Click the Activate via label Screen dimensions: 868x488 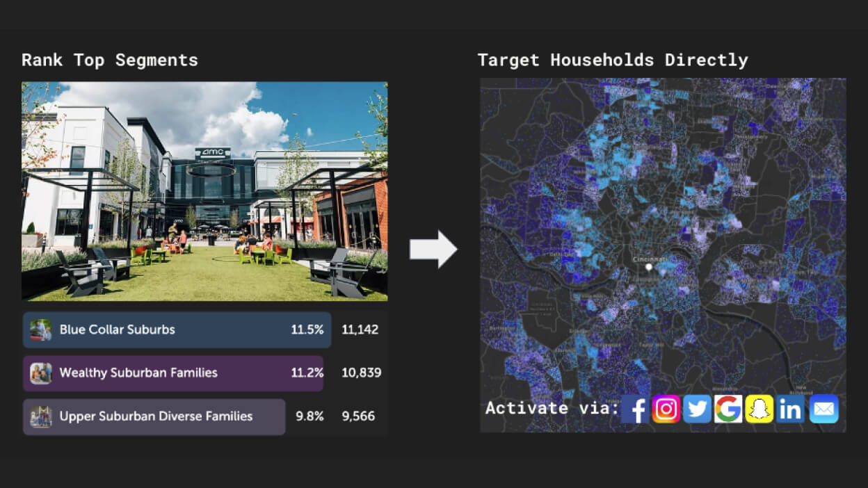550,408
